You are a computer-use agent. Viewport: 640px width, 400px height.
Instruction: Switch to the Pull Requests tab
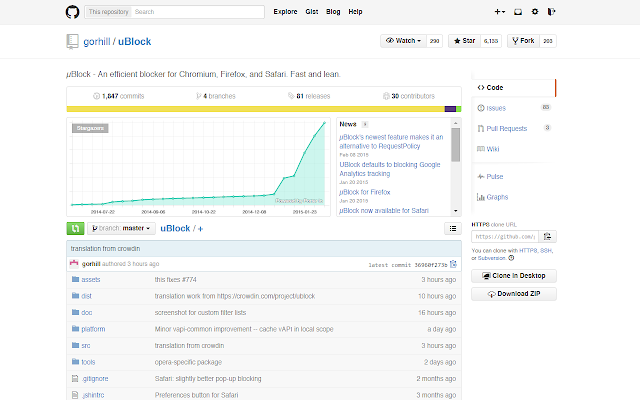click(513, 129)
